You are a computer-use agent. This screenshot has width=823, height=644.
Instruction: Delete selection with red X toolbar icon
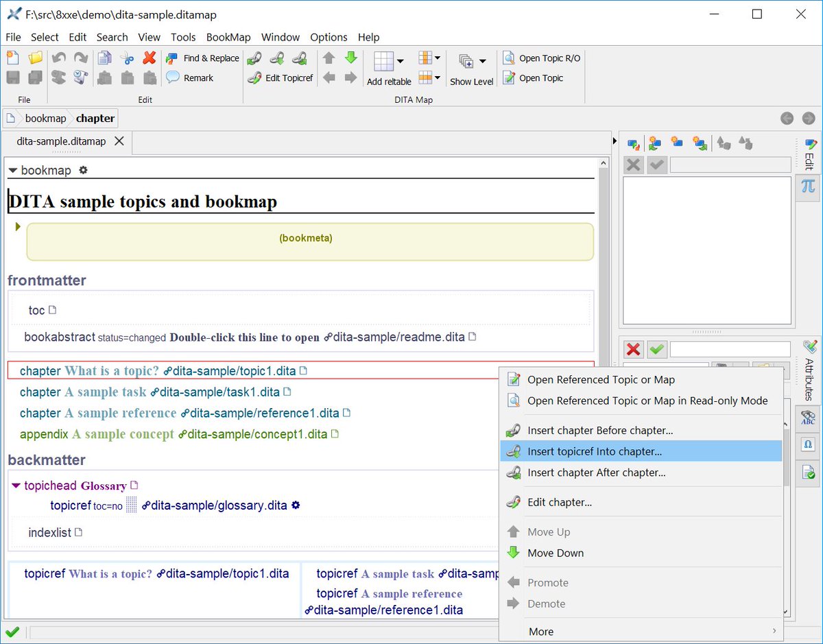coord(150,58)
